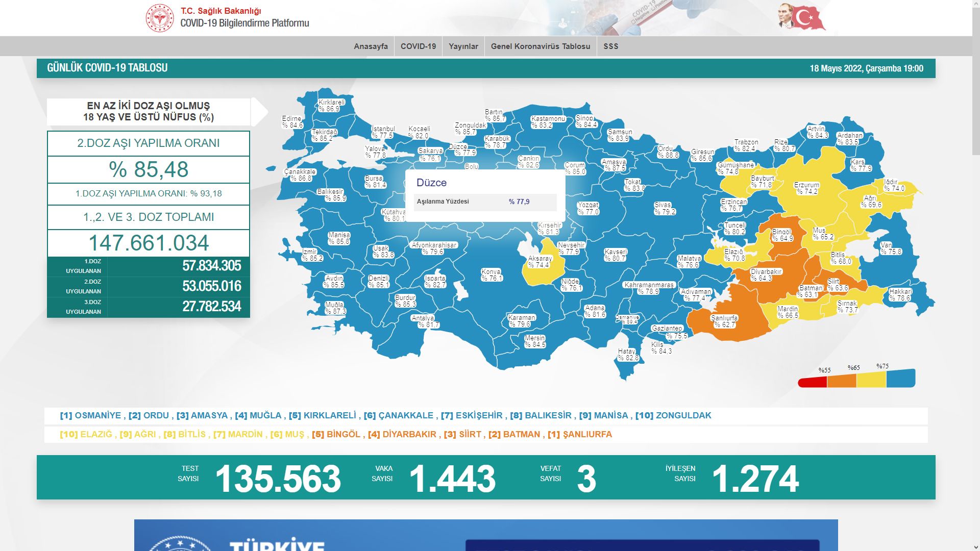Click the 147.661.034 total doses value
Screen dimensions: 980x551
tap(149, 243)
